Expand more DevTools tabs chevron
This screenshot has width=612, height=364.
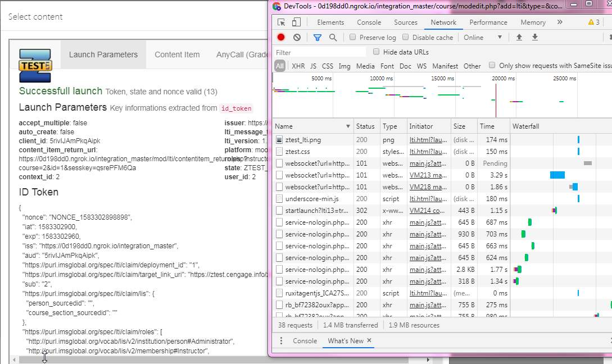[560, 22]
